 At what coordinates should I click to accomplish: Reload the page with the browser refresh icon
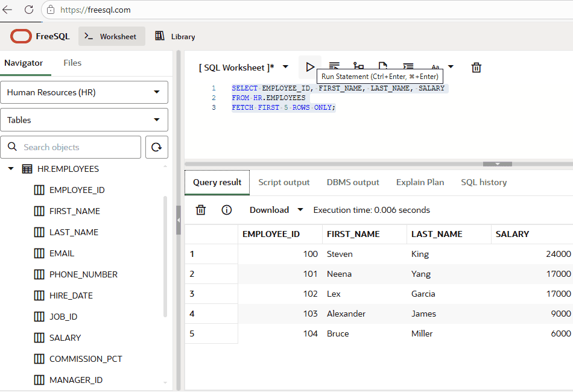click(29, 10)
